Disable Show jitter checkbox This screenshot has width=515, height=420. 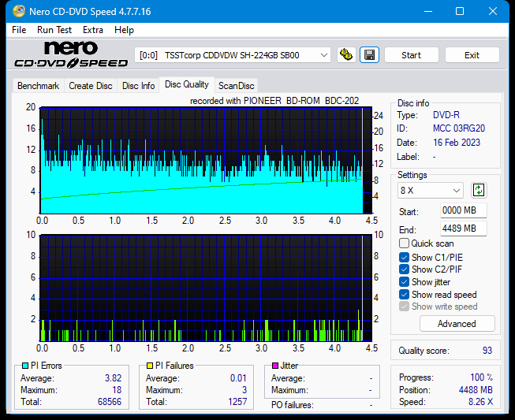404,282
